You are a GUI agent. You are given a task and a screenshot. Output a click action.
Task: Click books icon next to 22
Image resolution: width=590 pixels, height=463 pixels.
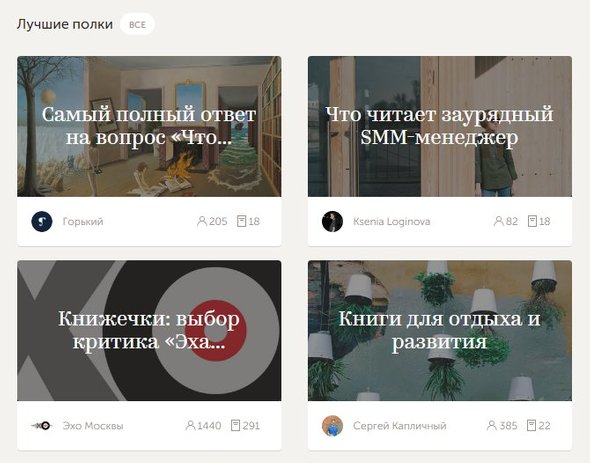[531, 425]
